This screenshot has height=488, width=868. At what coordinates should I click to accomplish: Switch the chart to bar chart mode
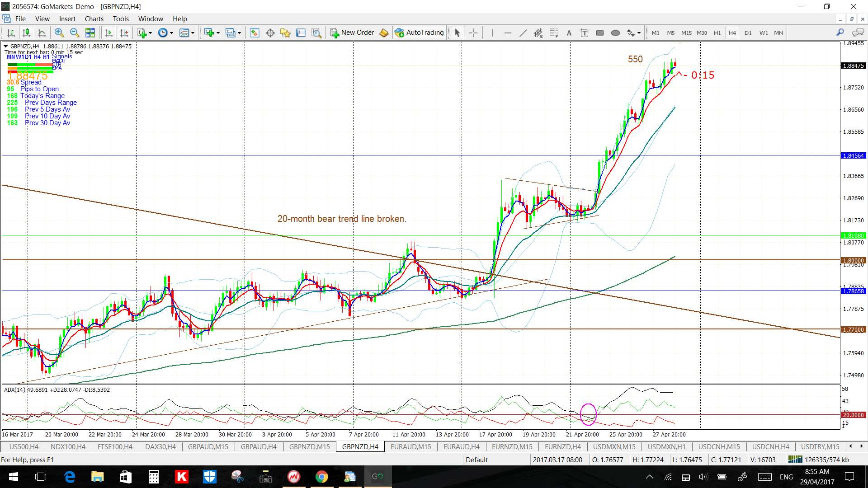(x=11, y=33)
